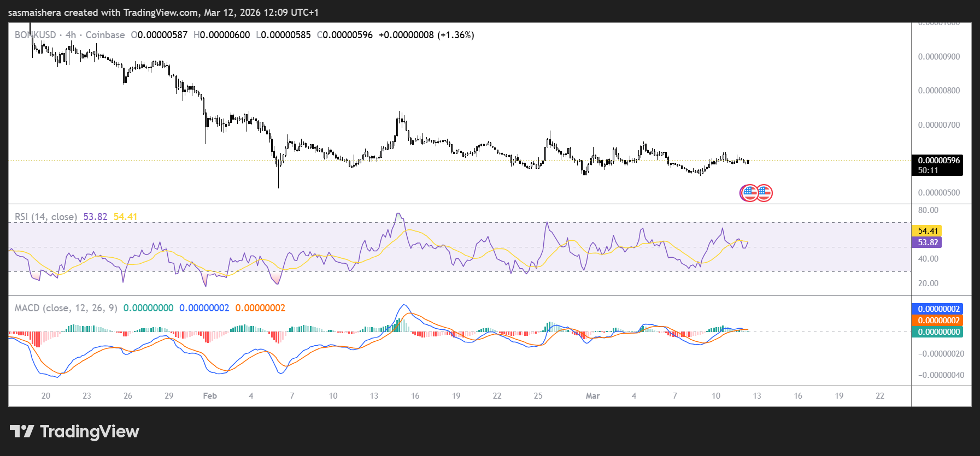Image resolution: width=980 pixels, height=456 pixels.
Task: Click the Feb label on the time axis
Action: point(210,396)
